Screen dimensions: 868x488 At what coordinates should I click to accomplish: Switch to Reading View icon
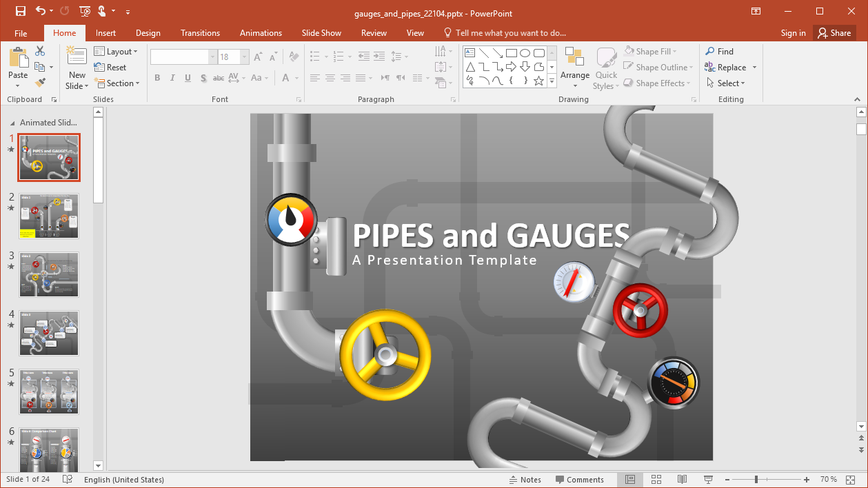682,480
